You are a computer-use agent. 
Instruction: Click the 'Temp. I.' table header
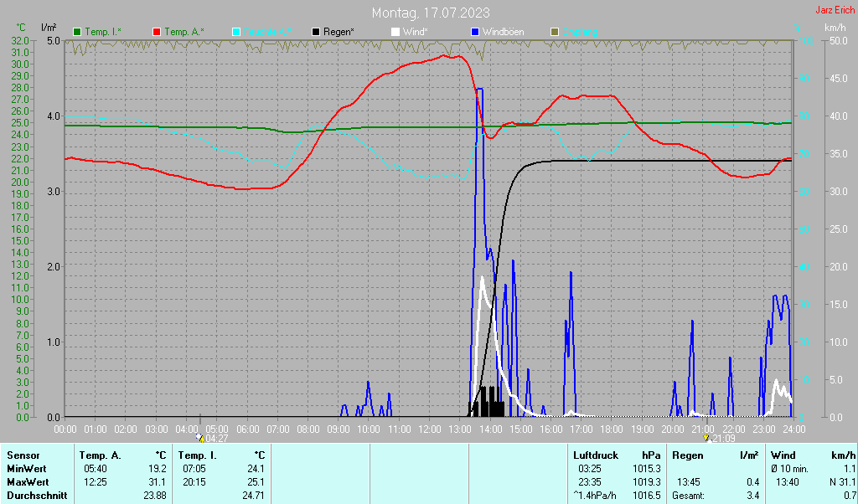197,455
